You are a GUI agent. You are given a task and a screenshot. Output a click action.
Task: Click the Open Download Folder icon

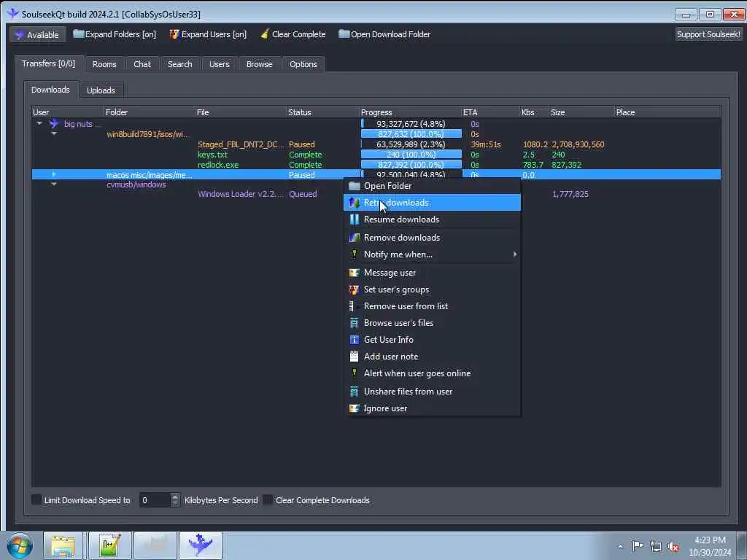pos(344,34)
